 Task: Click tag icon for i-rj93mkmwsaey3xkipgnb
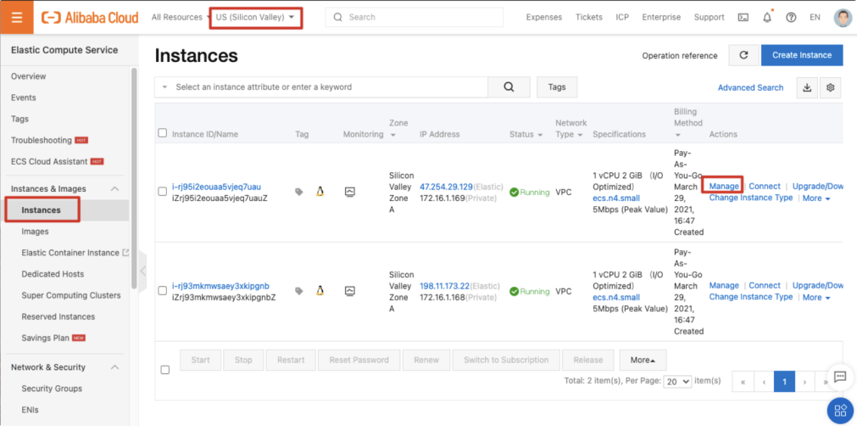pos(299,291)
